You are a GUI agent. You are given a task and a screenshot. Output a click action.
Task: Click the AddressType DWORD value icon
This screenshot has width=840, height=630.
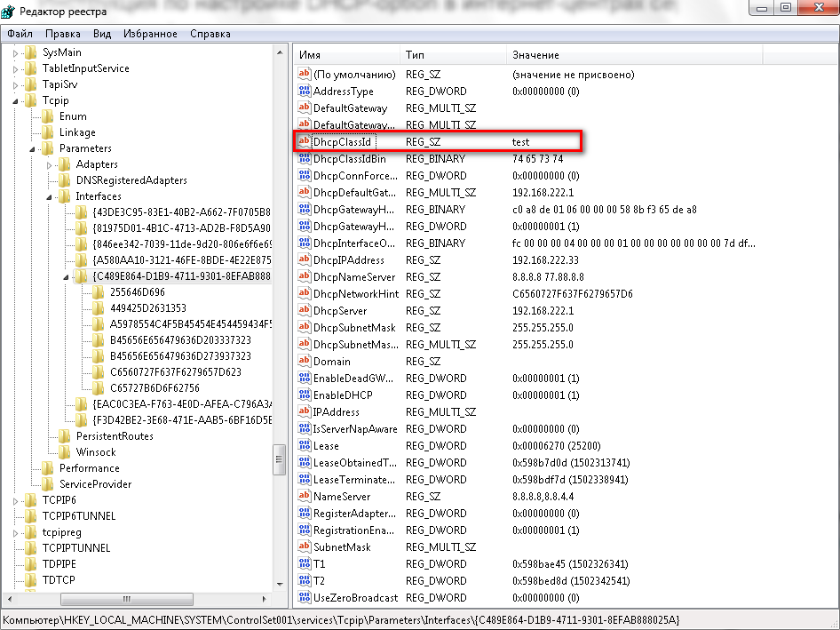tap(304, 92)
